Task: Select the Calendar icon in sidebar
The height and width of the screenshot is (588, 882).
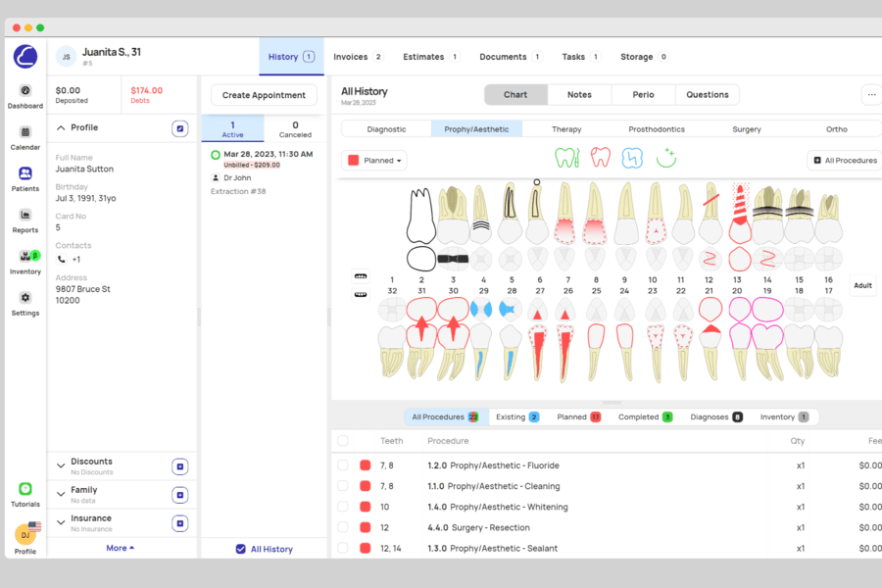Action: coord(24,133)
